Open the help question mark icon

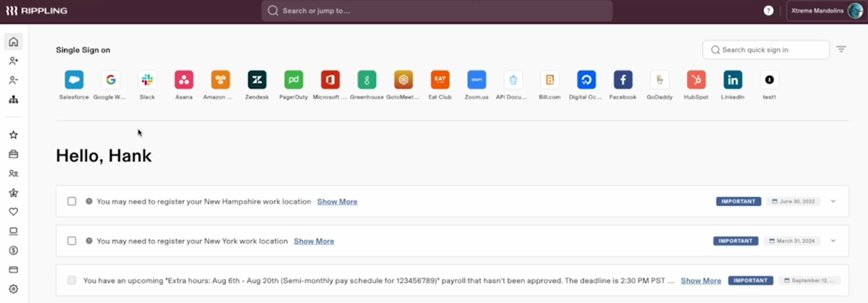tap(768, 11)
